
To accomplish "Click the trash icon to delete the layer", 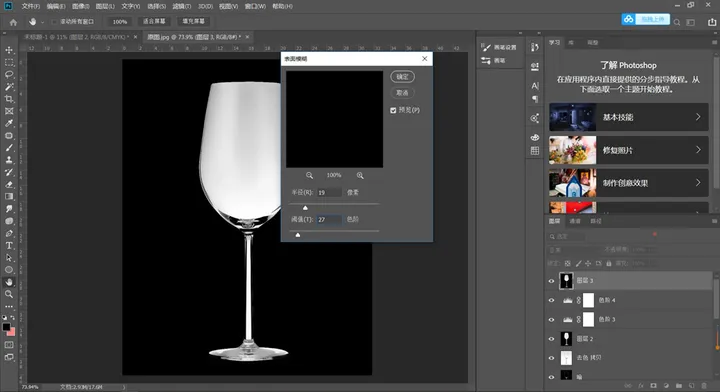I will 704,386.
